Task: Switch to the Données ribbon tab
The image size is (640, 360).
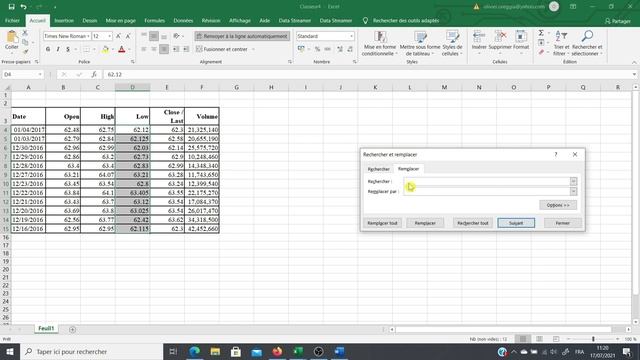Action: click(x=183, y=20)
